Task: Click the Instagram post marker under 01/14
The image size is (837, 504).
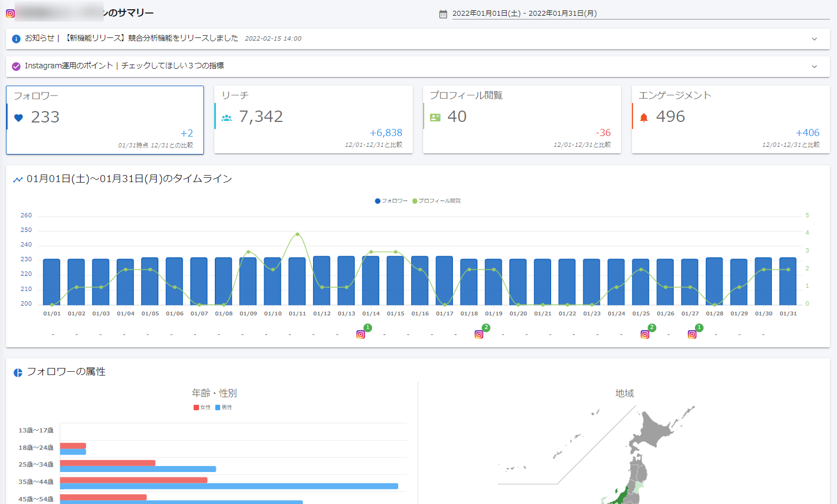Action: click(361, 334)
